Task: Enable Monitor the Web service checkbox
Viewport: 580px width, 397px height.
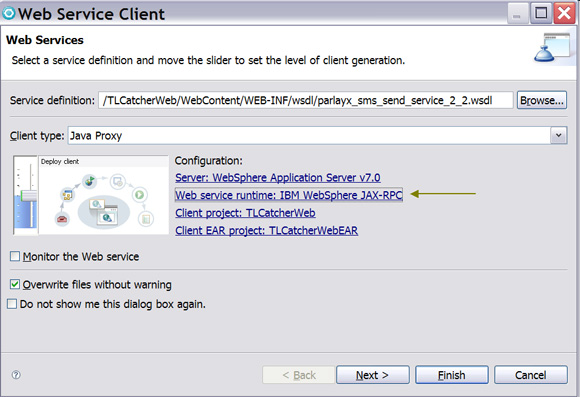Action: (x=15, y=256)
